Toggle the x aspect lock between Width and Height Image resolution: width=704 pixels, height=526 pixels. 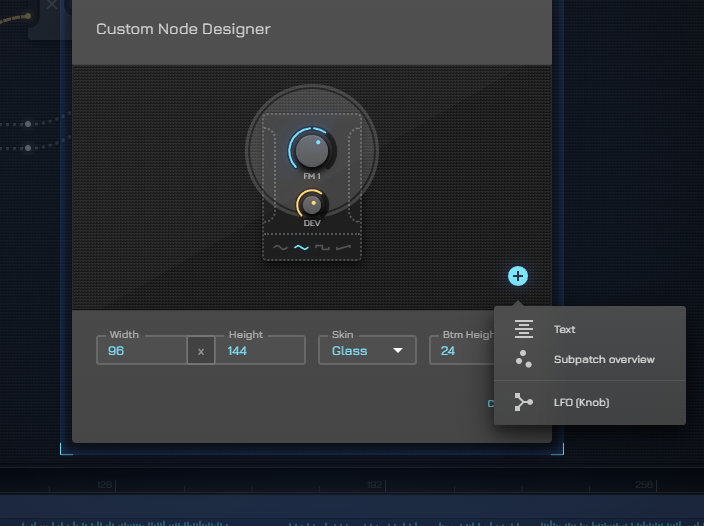coord(200,351)
